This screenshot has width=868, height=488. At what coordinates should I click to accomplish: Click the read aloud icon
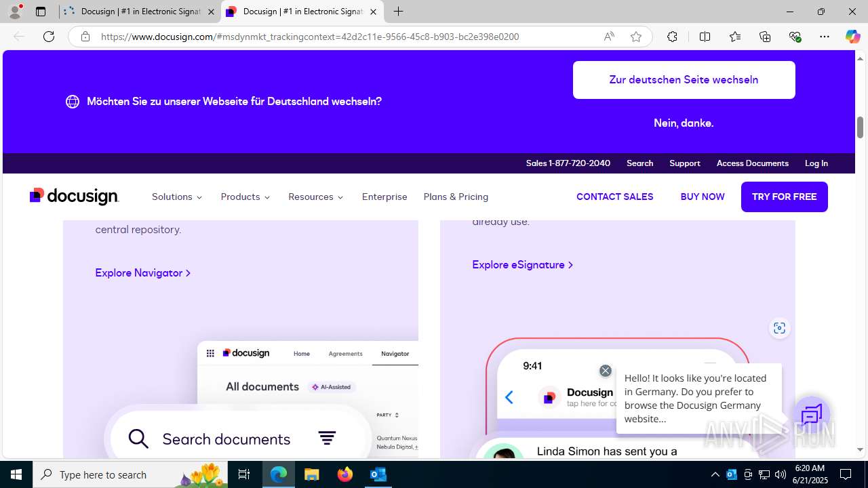pyautogui.click(x=609, y=37)
